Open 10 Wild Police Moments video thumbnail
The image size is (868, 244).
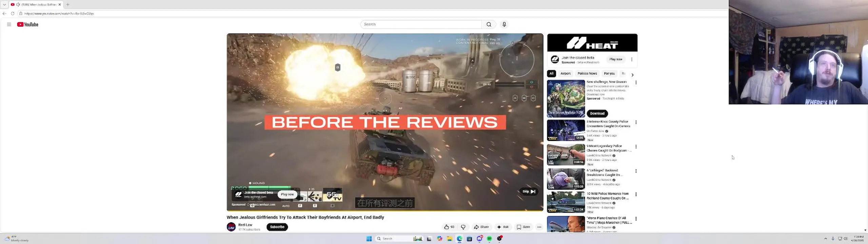click(x=566, y=202)
